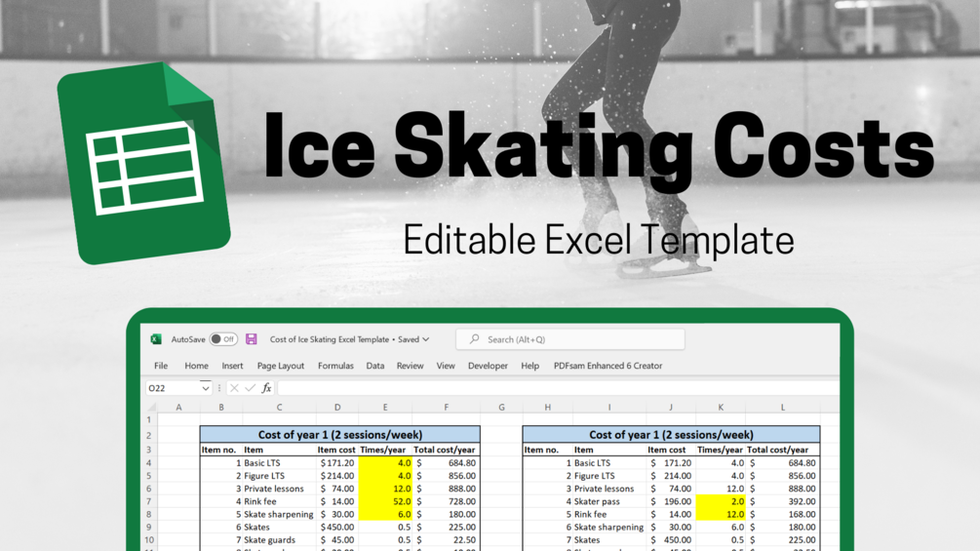Screen dimensions: 980x551
Task: Click the Cancel (X) formula bar icon
Action: pyautogui.click(x=234, y=388)
